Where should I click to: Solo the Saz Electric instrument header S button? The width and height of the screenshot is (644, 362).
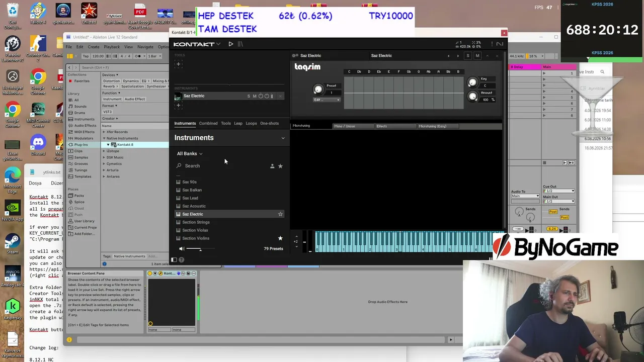468,56
